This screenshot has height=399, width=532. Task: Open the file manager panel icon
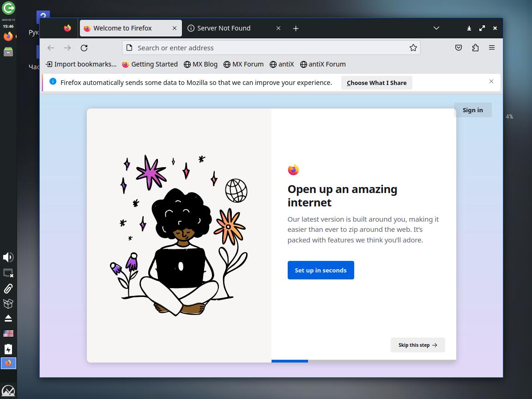(8, 52)
